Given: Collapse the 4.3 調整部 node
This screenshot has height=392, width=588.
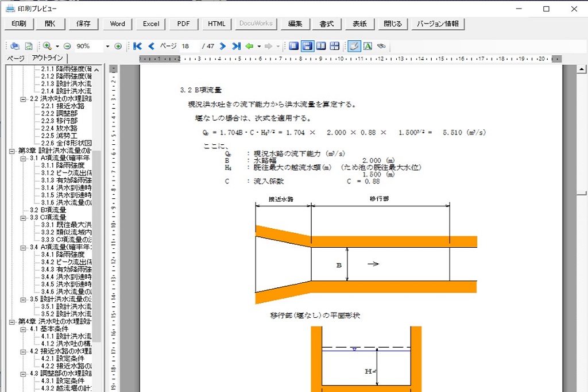Looking at the screenshot, I should (x=23, y=374).
